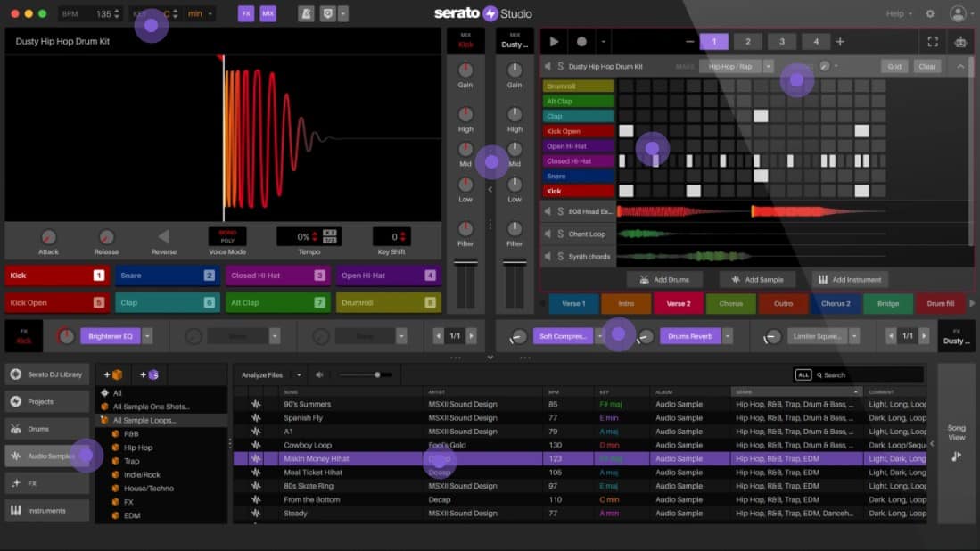
Task: Click the library preview volume slider
Action: coord(366,375)
